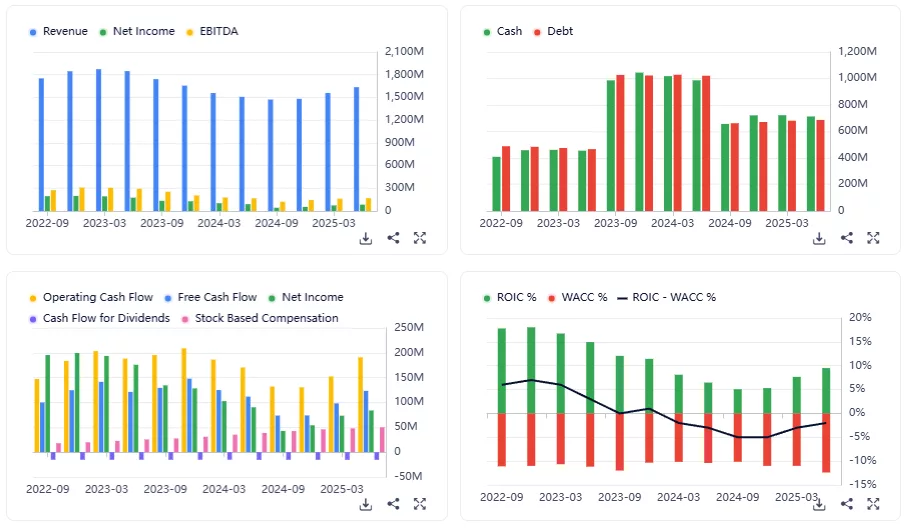This screenshot has height=528, width=915.
Task: Expand the Revenue chart to fullscreen
Action: click(x=420, y=238)
